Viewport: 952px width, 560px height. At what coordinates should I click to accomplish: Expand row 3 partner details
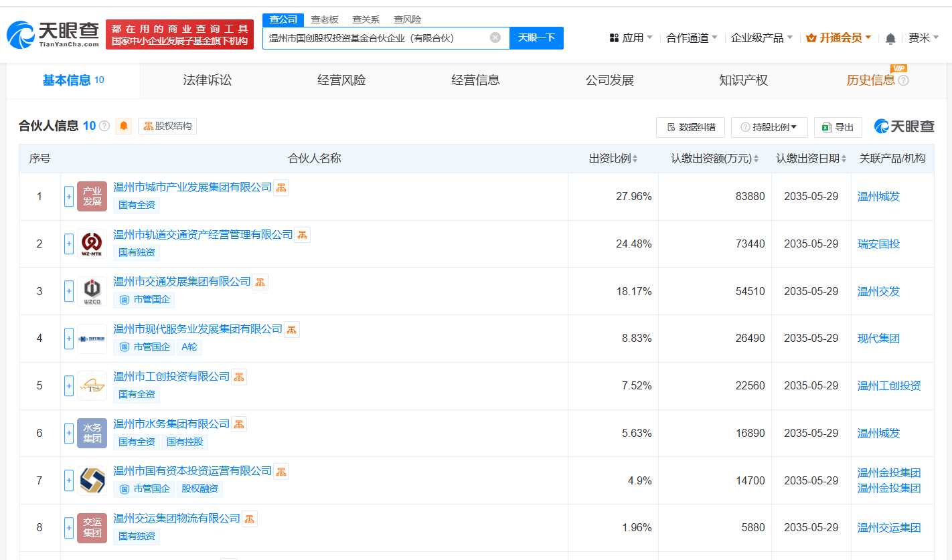[69, 291]
